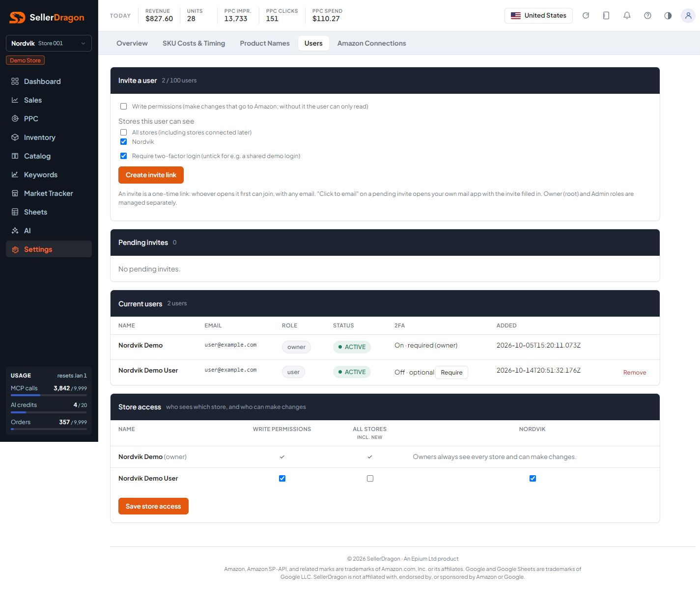Open the AI sidebar section
The image size is (700, 595).
coord(49,231)
